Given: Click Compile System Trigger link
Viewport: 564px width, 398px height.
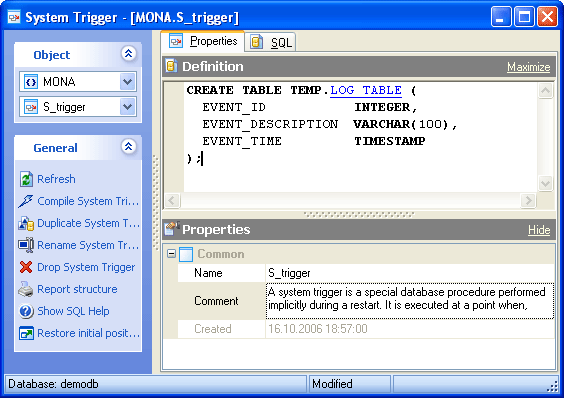Looking at the screenshot, I should [x=88, y=201].
